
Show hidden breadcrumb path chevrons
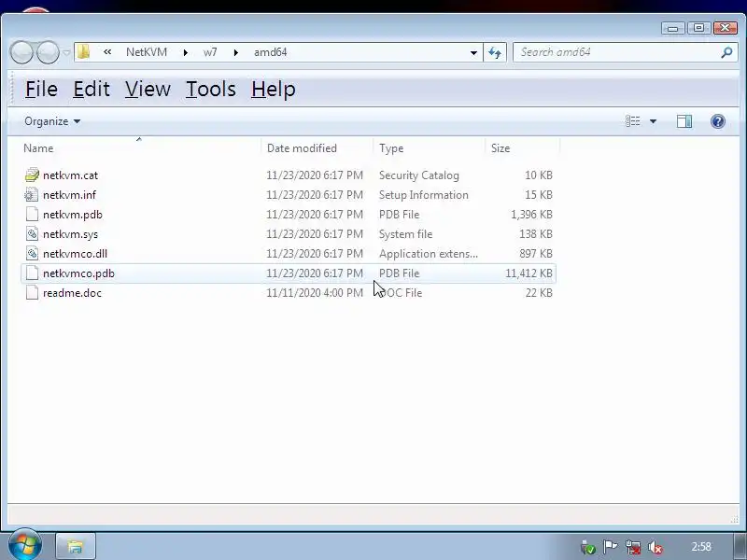107,52
